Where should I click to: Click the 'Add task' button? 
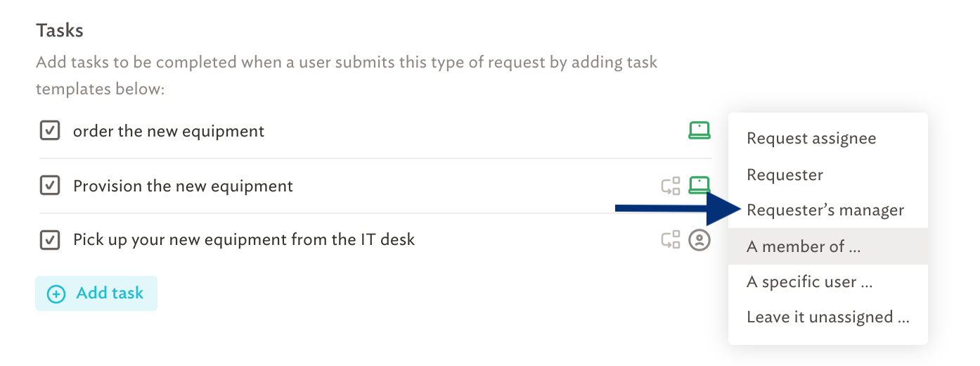point(96,294)
